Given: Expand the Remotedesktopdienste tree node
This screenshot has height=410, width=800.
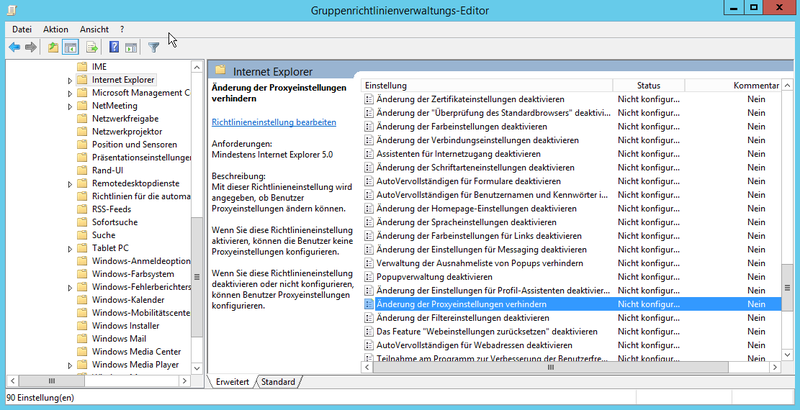Looking at the screenshot, I should pyautogui.click(x=69, y=183).
